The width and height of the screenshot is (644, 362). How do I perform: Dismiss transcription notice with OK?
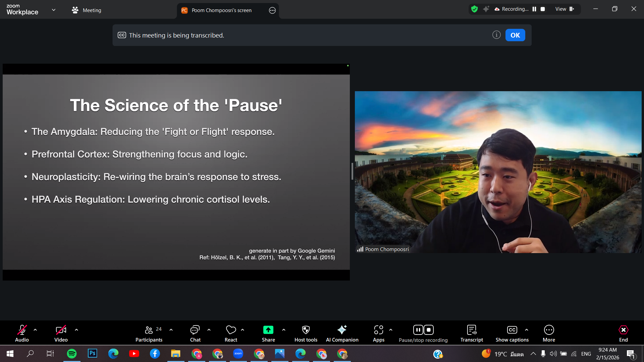[x=515, y=35]
